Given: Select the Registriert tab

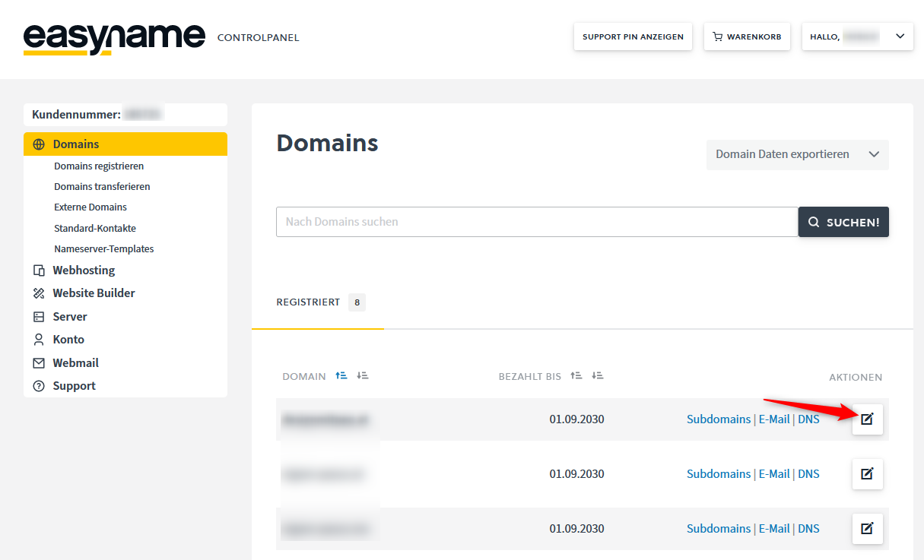Looking at the screenshot, I should [318, 302].
